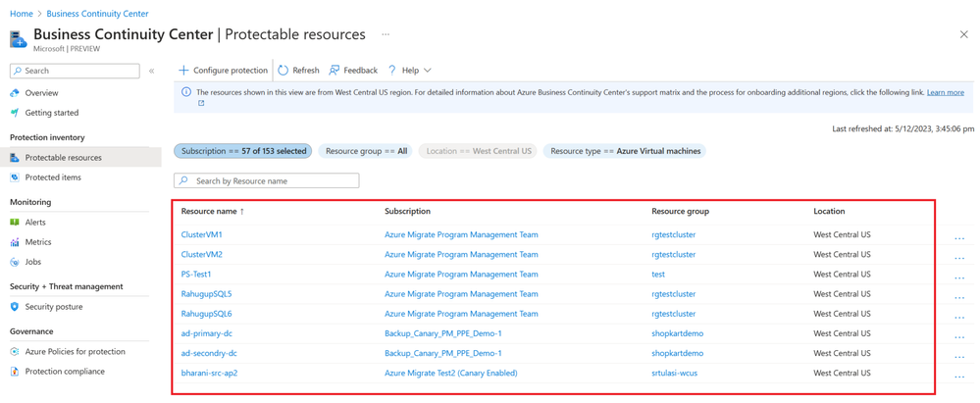Close the Protectable resources blade
Image resolution: width=980 pixels, height=403 pixels.
963,35
